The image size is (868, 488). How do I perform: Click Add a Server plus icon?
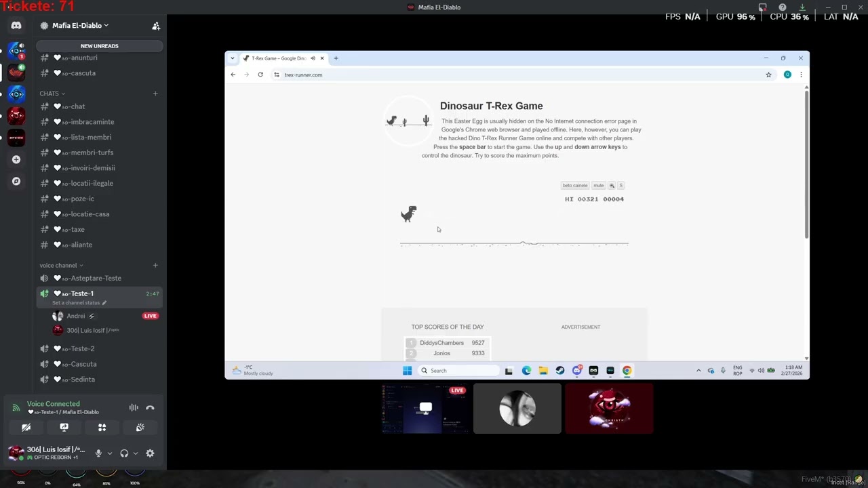point(16,159)
